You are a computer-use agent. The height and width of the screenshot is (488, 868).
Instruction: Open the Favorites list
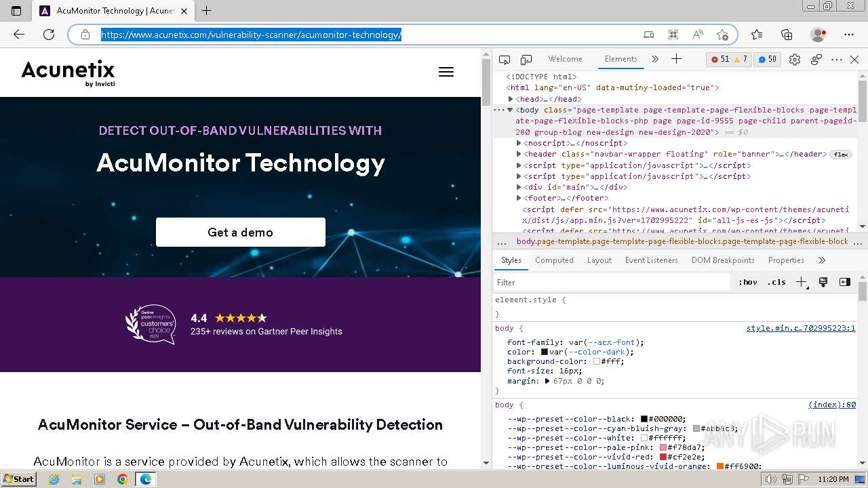tap(757, 35)
